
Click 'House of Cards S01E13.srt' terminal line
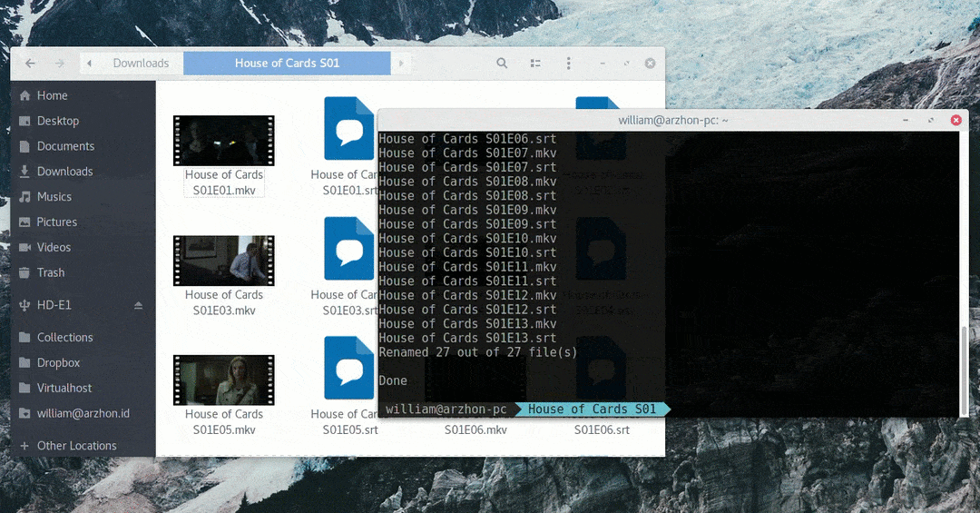pos(467,338)
